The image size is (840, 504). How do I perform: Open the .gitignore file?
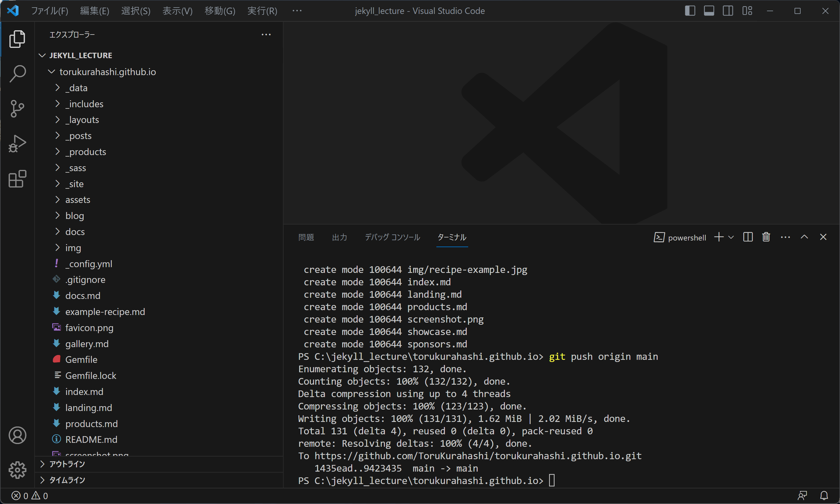[x=159, y=280]
